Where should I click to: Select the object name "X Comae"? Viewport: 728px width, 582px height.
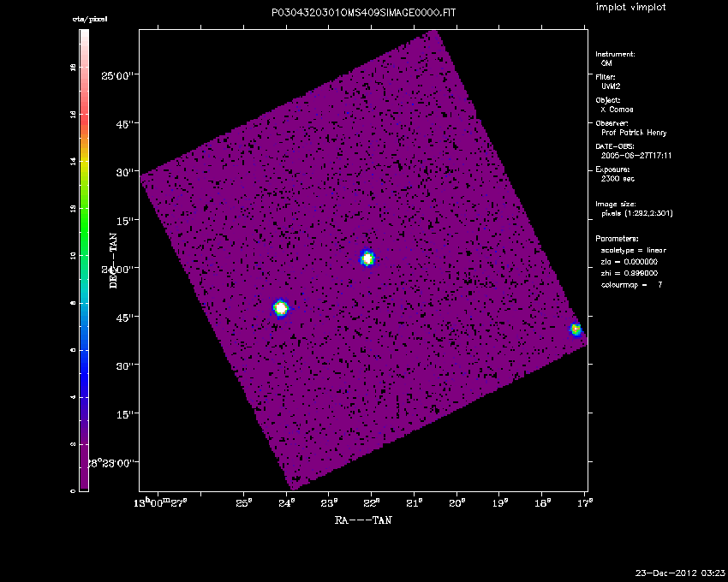tap(617, 110)
